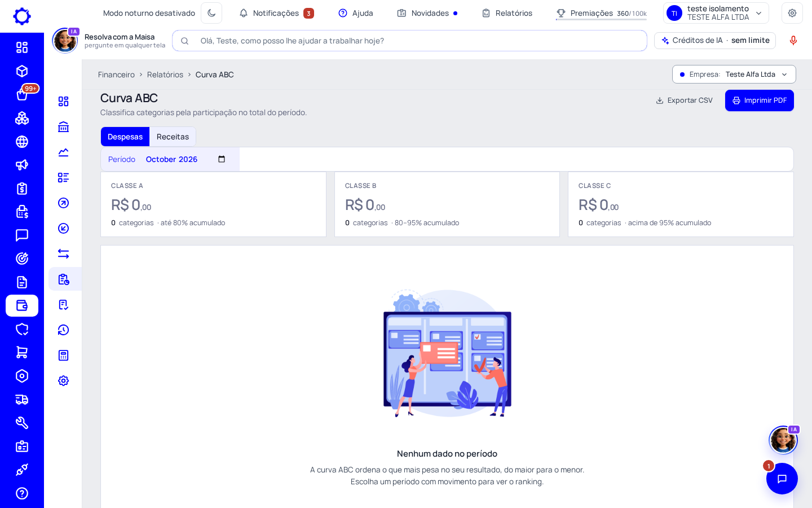Click the bank building icon in the submenu
The height and width of the screenshot is (508, 812).
(64, 127)
